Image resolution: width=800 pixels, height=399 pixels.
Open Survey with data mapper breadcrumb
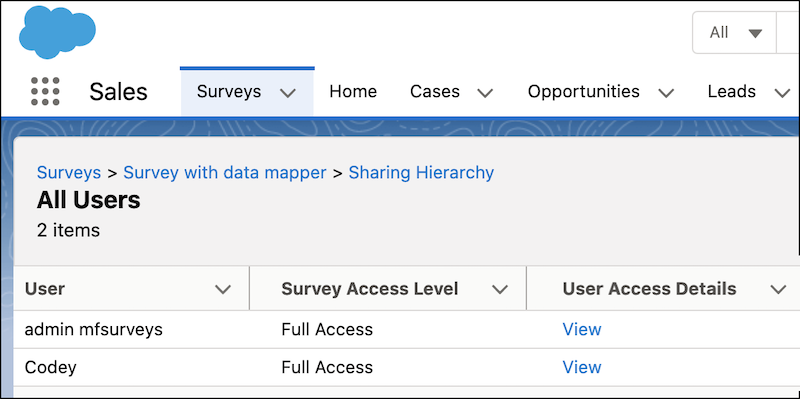[225, 172]
